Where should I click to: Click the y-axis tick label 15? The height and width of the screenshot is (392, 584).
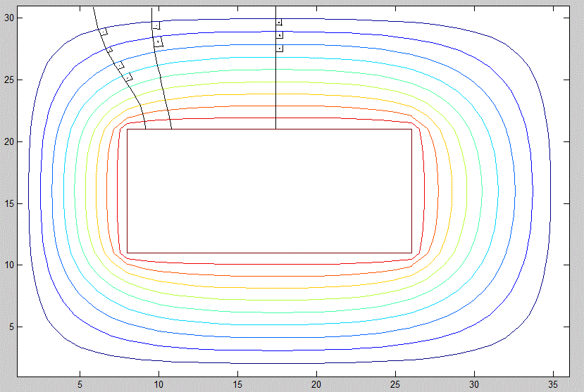click(x=9, y=204)
